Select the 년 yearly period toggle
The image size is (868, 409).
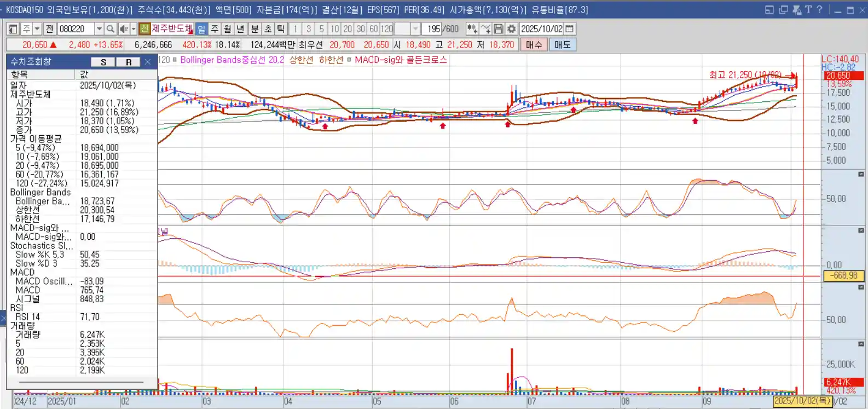tap(240, 28)
